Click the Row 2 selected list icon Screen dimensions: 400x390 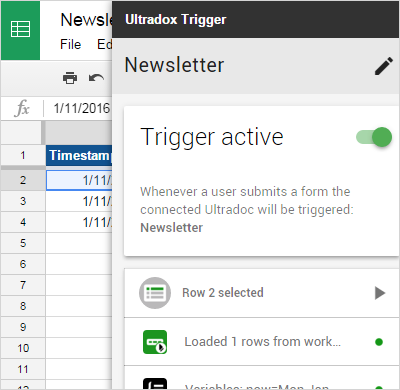tap(155, 293)
